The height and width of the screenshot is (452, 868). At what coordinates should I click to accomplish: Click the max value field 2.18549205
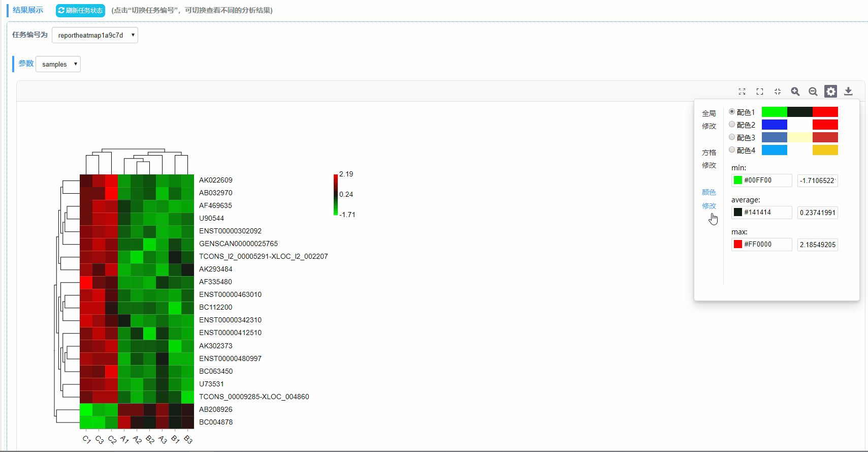point(817,245)
